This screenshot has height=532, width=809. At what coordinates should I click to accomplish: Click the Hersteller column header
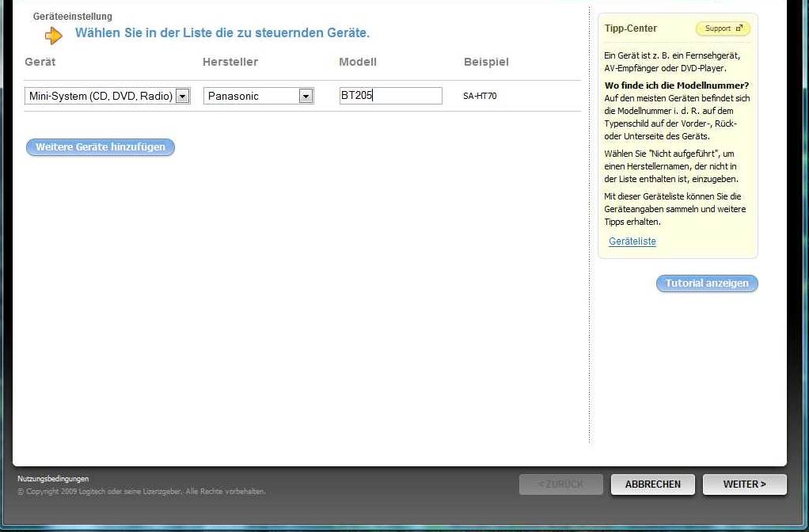[230, 62]
